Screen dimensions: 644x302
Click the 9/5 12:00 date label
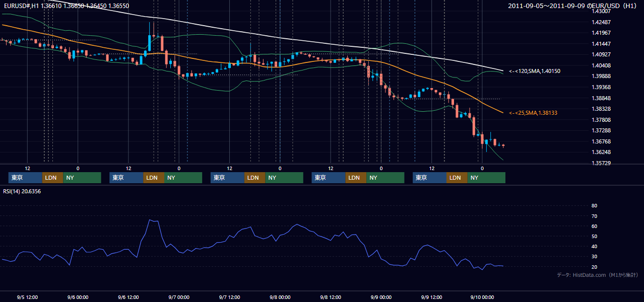pyautogui.click(x=27, y=297)
